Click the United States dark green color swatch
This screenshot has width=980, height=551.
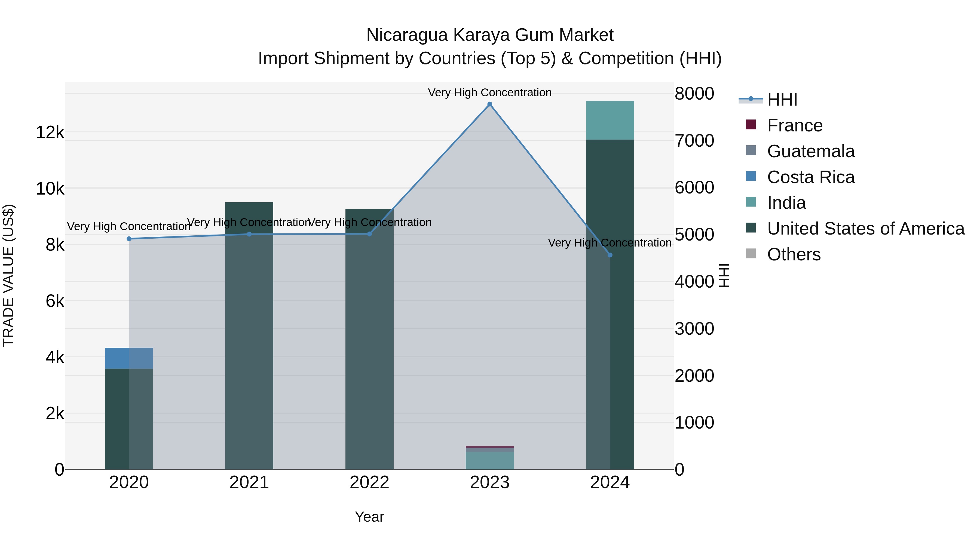pos(751,227)
